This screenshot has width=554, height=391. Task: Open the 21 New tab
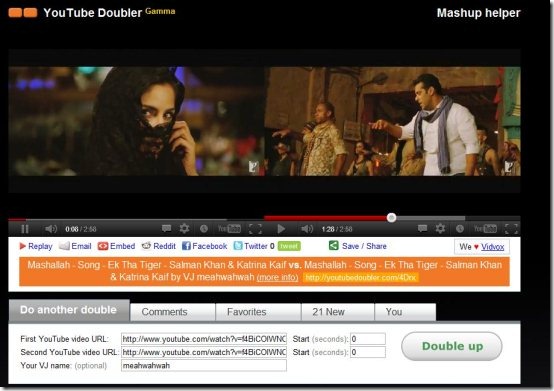(x=337, y=312)
